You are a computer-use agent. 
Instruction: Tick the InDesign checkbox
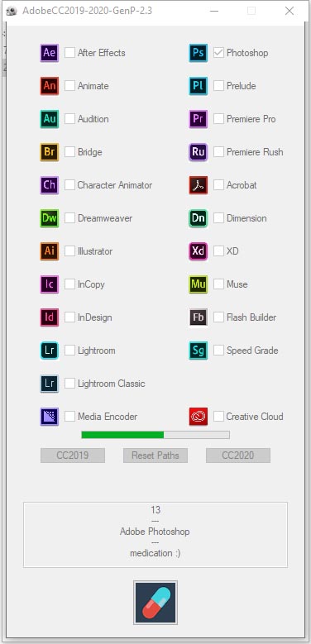coord(69,317)
